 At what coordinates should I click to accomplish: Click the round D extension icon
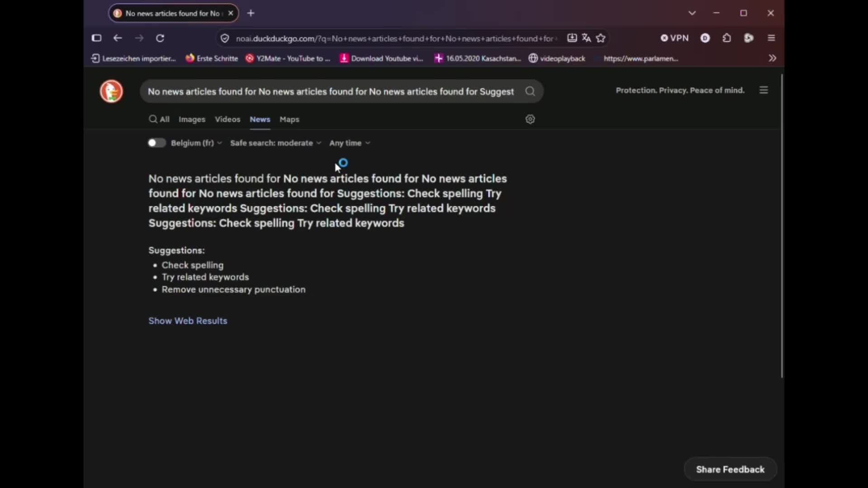click(705, 38)
